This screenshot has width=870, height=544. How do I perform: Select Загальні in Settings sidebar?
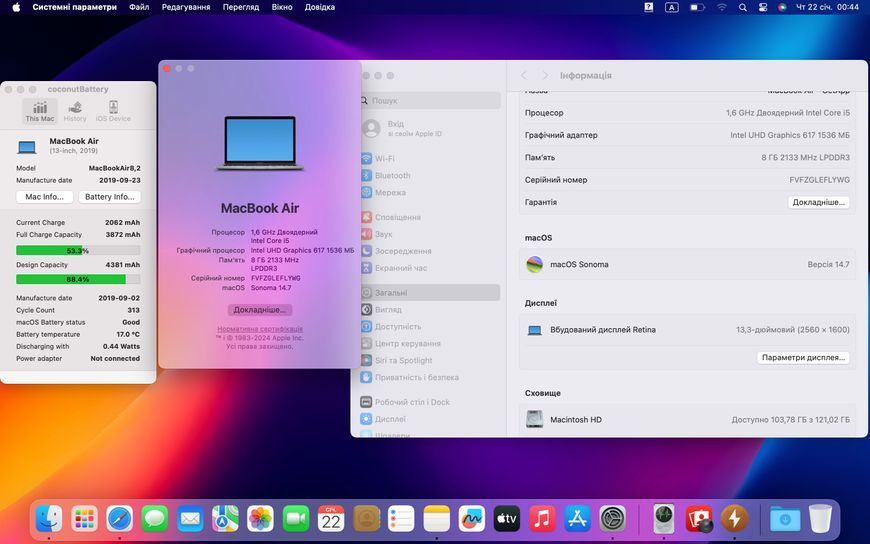point(431,293)
